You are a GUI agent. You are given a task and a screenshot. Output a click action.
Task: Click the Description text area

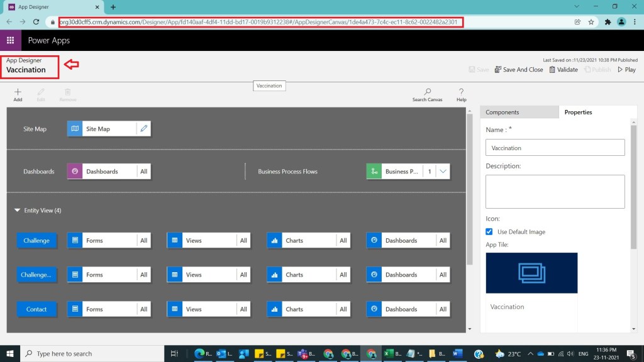point(555,192)
